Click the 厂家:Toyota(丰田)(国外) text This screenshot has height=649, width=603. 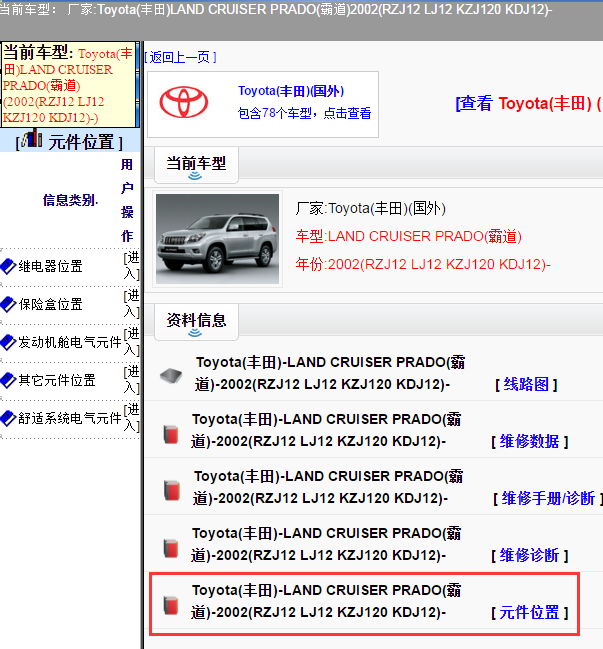pyautogui.click(x=370, y=208)
